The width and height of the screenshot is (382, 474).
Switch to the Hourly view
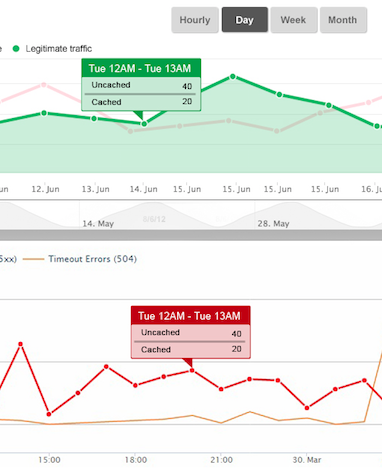[195, 20]
